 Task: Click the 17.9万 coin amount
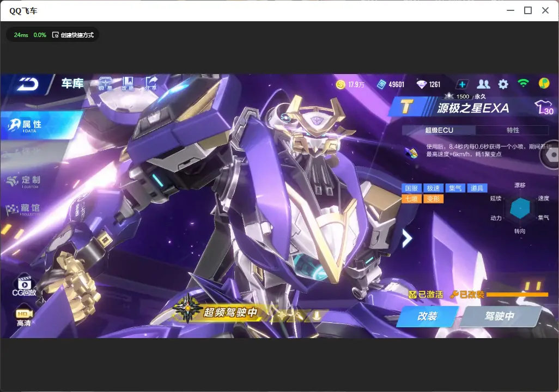coord(356,85)
